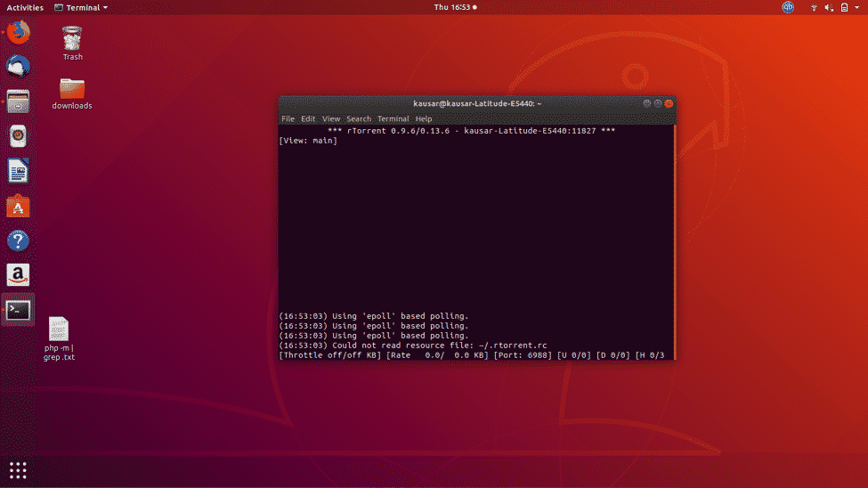
Task: Click the terminal title bar text
Action: coord(477,103)
